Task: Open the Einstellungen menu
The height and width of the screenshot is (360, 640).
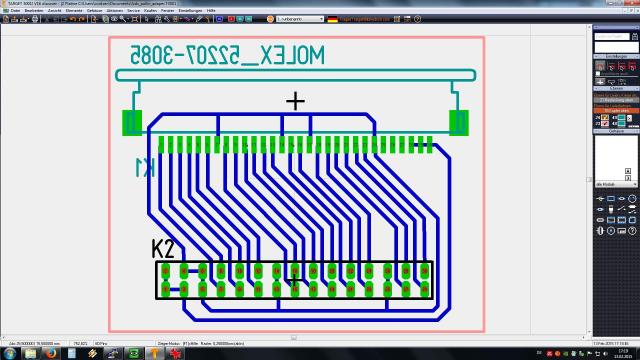Action: pyautogui.click(x=190, y=11)
